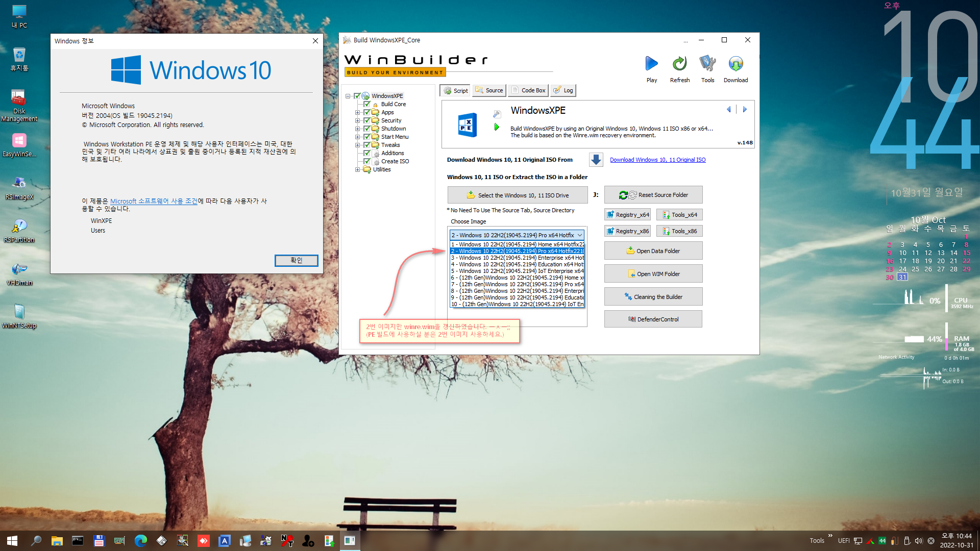The width and height of the screenshot is (980, 551).
Task: Open the command prompt taskbar icon
Action: (x=78, y=541)
